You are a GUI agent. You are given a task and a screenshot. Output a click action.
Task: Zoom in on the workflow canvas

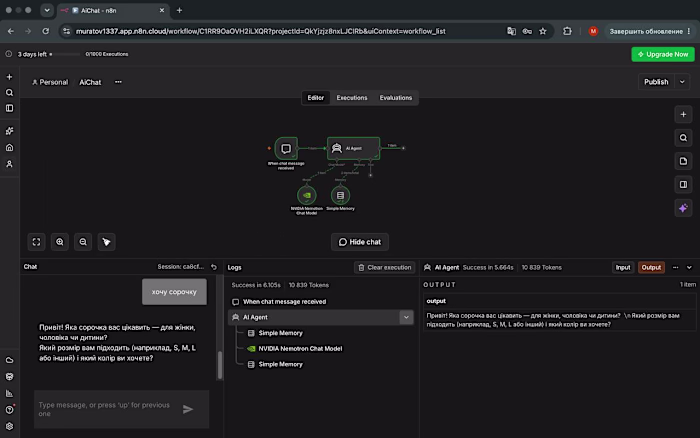point(59,242)
